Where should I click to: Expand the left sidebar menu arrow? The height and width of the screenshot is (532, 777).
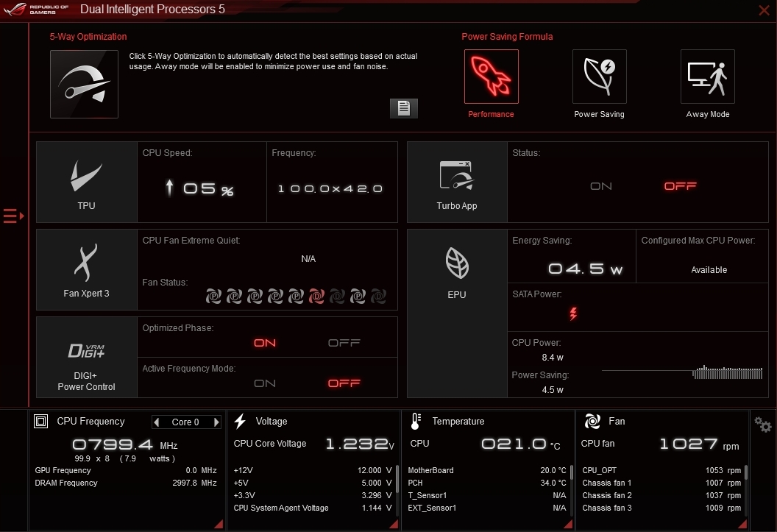(13, 216)
